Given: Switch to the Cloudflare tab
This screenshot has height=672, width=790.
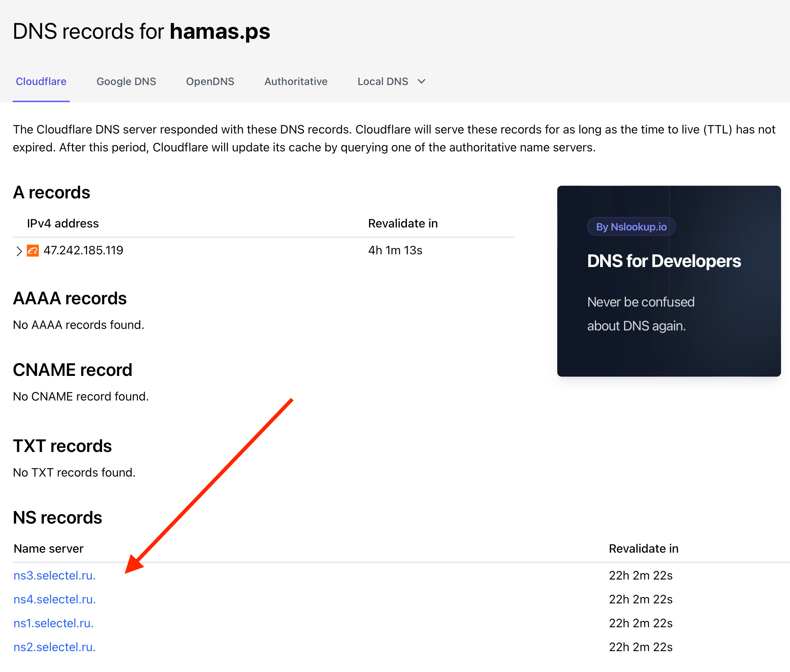Looking at the screenshot, I should [x=41, y=82].
